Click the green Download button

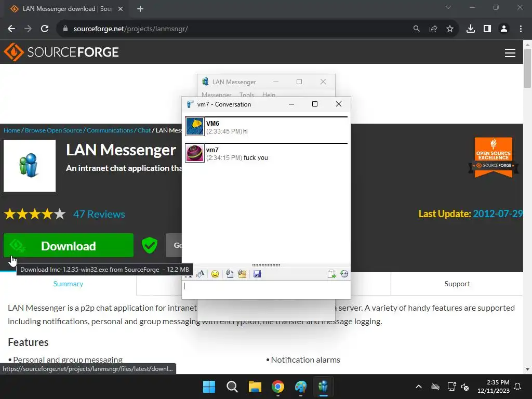69,245
